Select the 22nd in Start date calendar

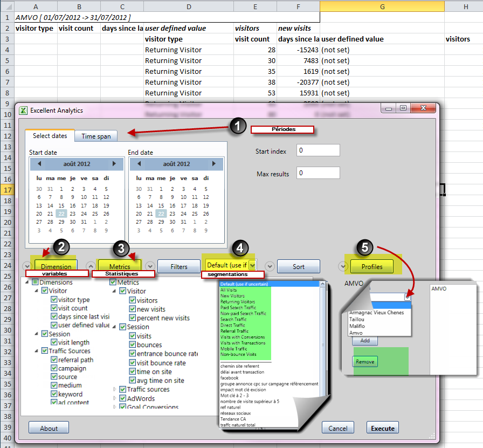61,213
